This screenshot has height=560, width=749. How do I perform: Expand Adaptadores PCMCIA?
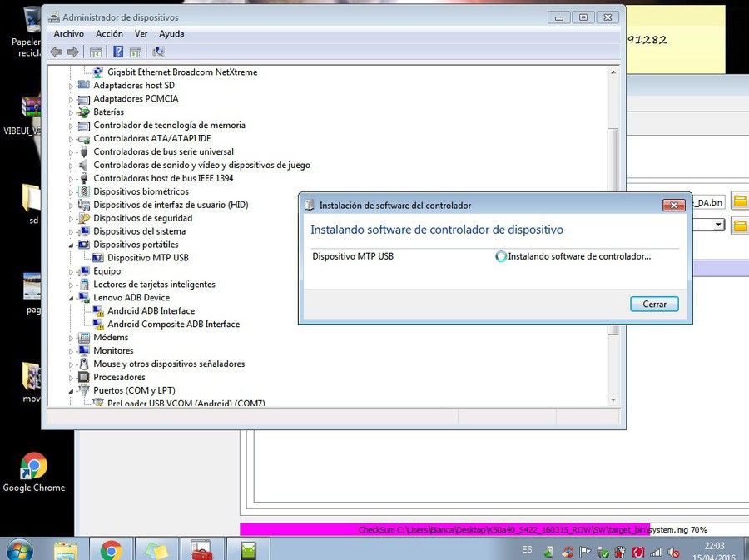tap(72, 100)
